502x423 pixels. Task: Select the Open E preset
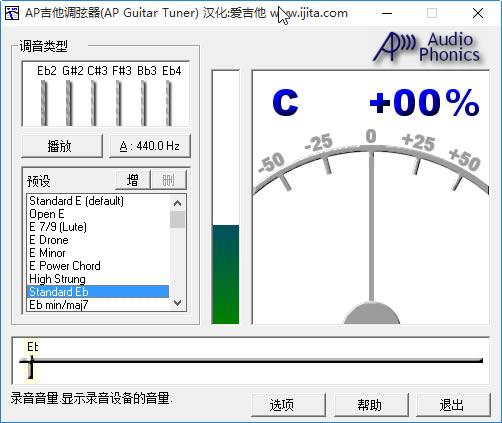[x=98, y=214]
